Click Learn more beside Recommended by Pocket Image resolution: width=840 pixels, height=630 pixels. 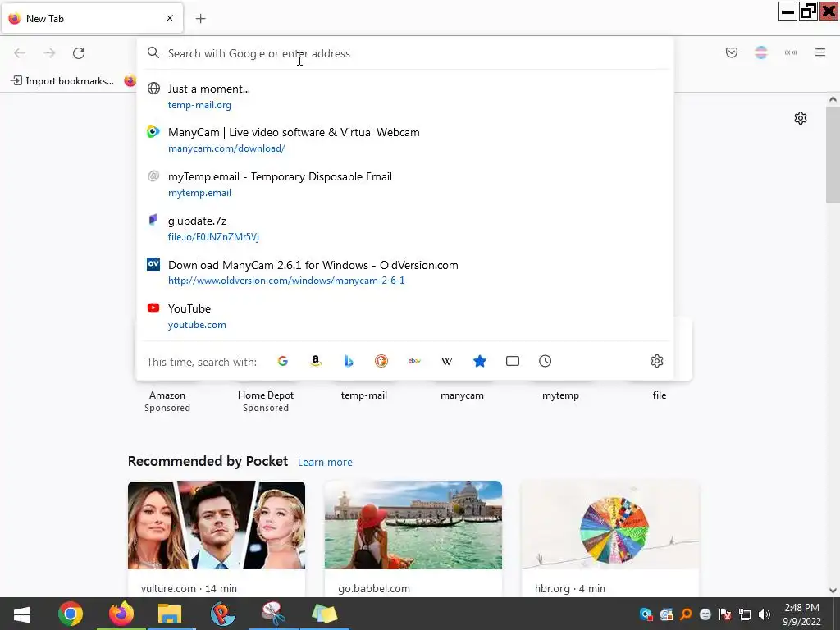(325, 463)
